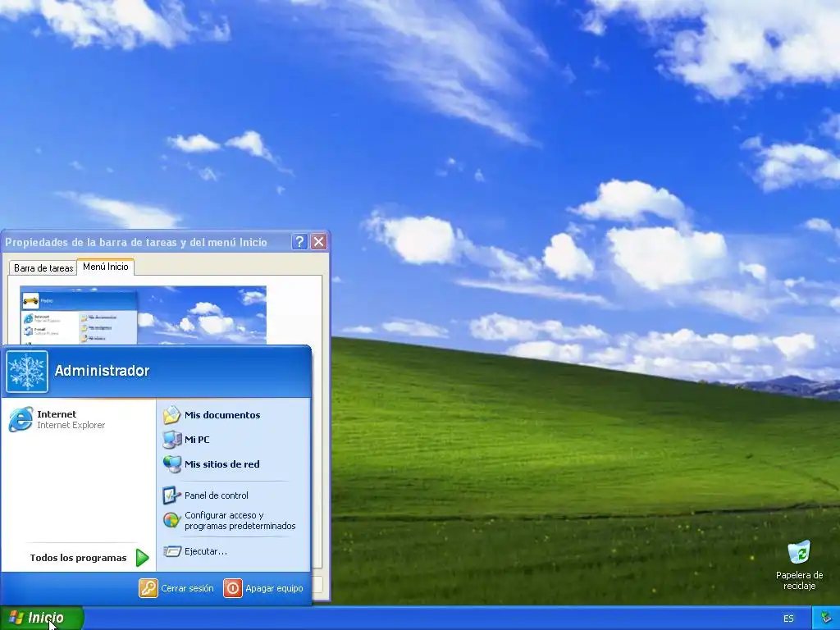Image resolution: width=840 pixels, height=630 pixels.
Task: Click the Configurar acceso y programas icon
Action: coord(172,520)
